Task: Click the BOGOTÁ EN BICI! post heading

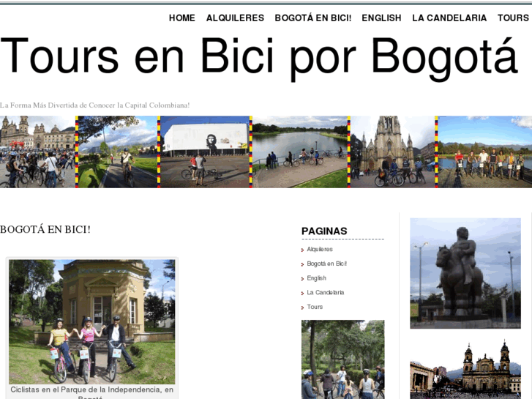Action: click(x=45, y=230)
